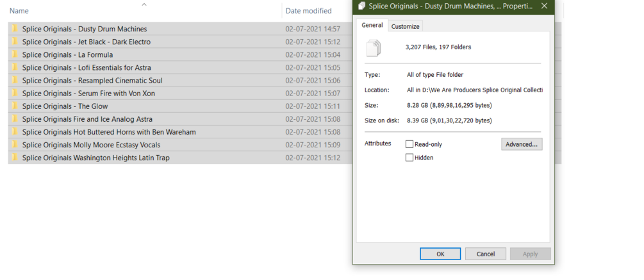Tick the Hidden attribute checkbox
Image resolution: width=644 pixels, height=280 pixels.
point(409,157)
